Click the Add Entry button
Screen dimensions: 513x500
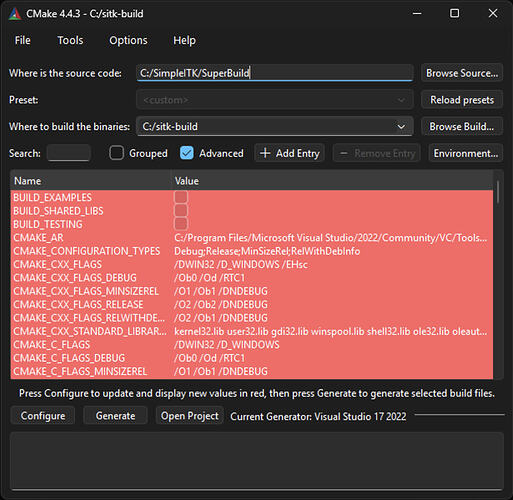click(x=290, y=153)
